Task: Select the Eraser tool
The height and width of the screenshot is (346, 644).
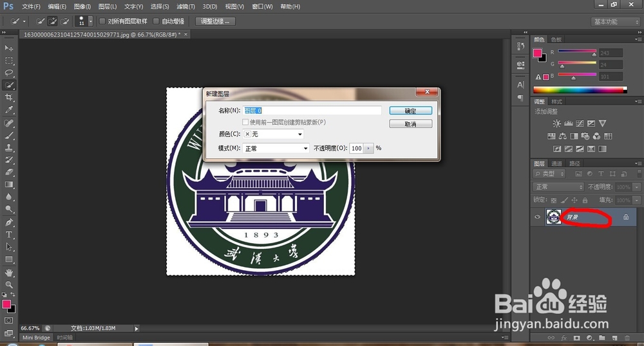Action: point(8,172)
